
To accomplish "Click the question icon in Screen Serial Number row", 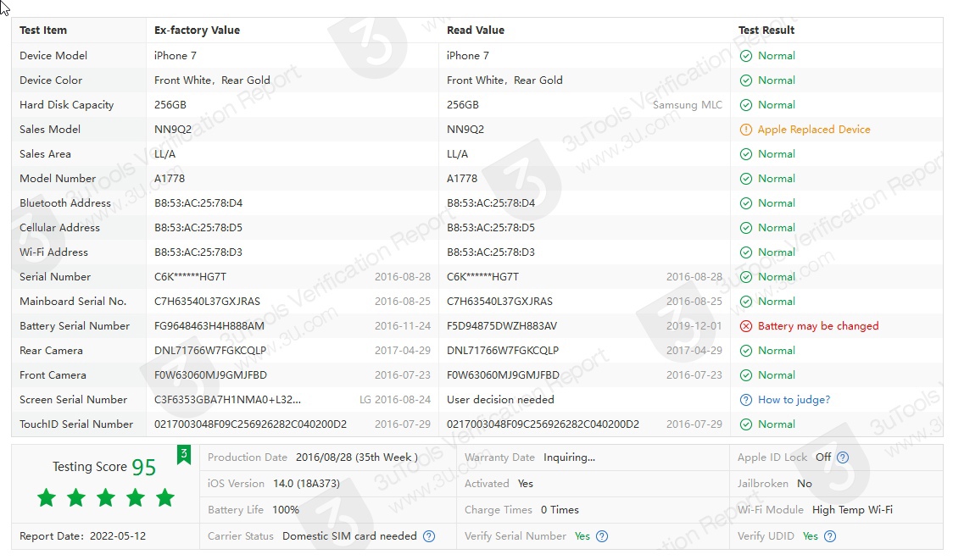I will click(x=746, y=400).
